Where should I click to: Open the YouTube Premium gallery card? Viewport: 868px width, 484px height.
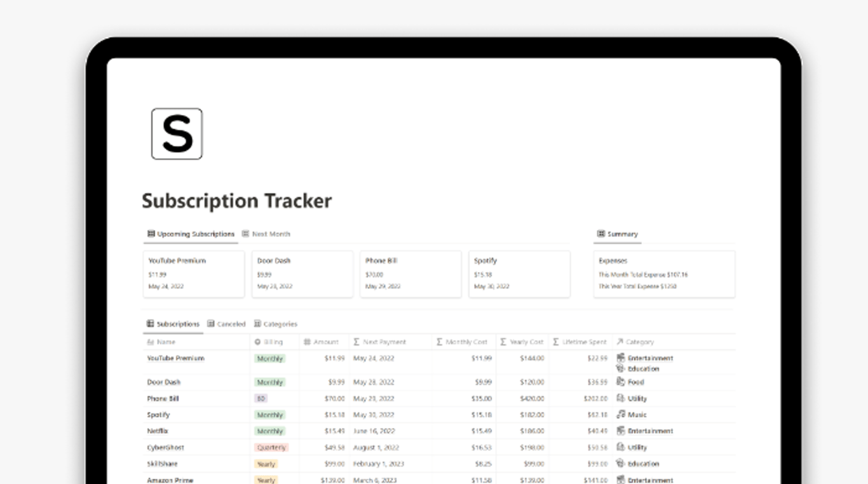click(194, 274)
